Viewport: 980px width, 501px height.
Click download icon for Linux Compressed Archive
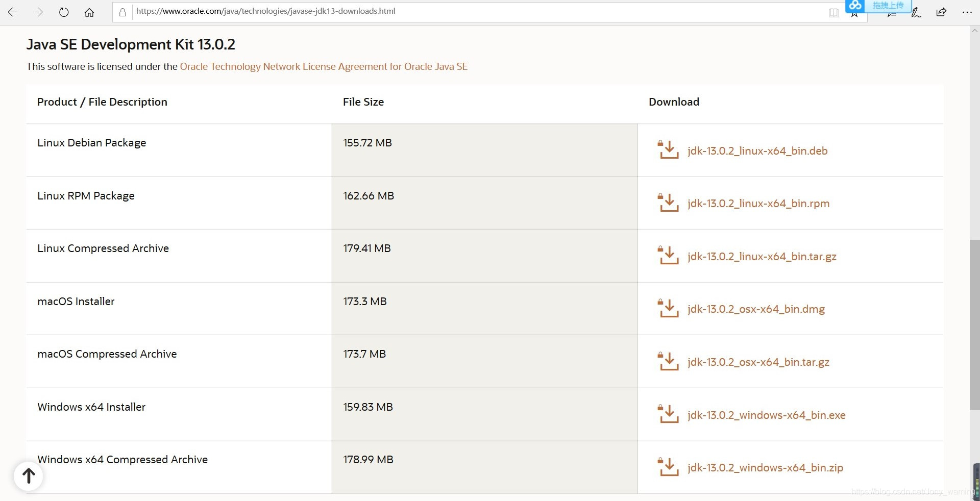pyautogui.click(x=668, y=255)
